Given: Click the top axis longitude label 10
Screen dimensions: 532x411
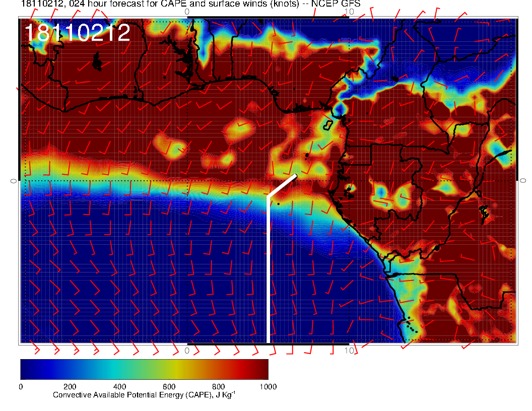Looking at the screenshot, I should 349,12.
